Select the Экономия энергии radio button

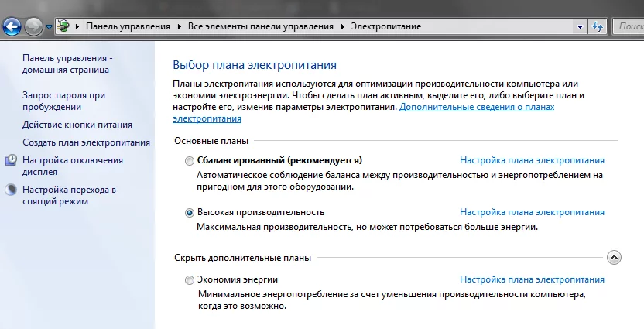click(190, 280)
